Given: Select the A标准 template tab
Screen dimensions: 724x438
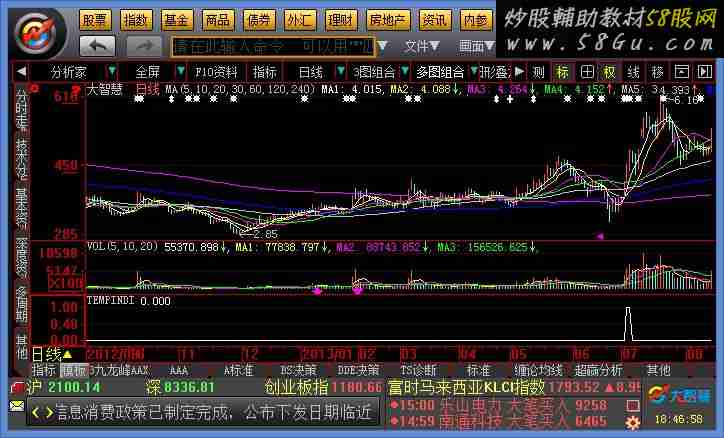Looking at the screenshot, I should (x=239, y=370).
